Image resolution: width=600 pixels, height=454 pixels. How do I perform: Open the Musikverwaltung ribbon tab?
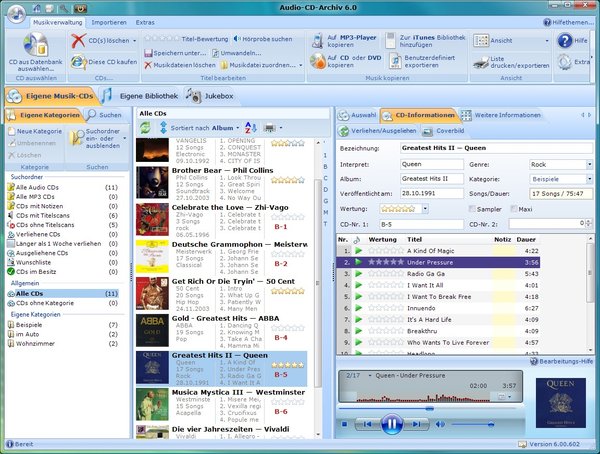[x=58, y=22]
